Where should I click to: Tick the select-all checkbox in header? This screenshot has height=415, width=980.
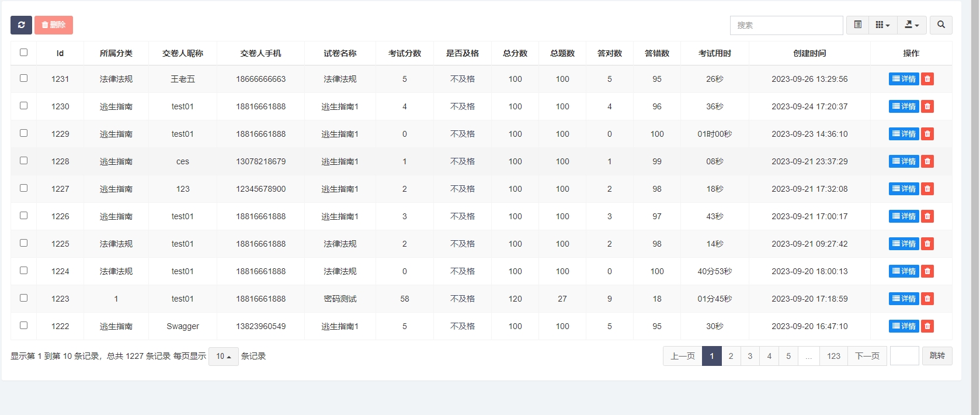pyautogui.click(x=24, y=53)
